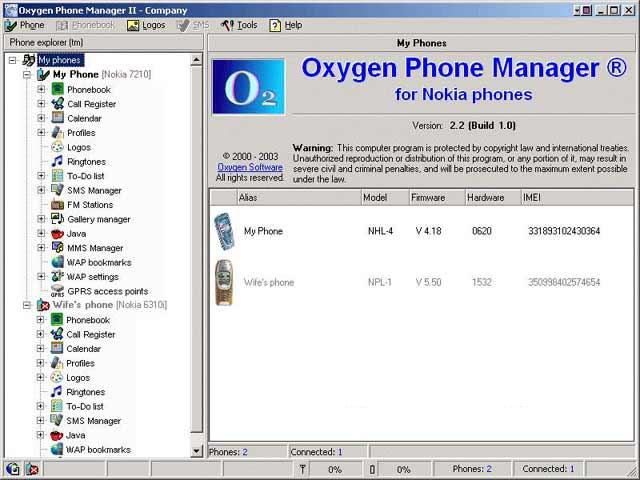Click the Wife's phone disconnected icon in tree
Image resolution: width=640 pixels, height=480 pixels.
point(43,305)
